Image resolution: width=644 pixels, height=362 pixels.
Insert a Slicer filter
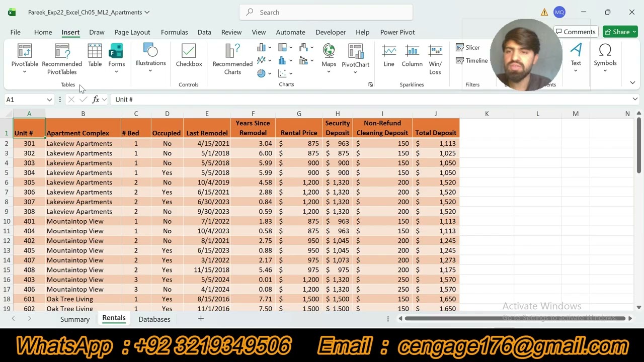click(468, 48)
